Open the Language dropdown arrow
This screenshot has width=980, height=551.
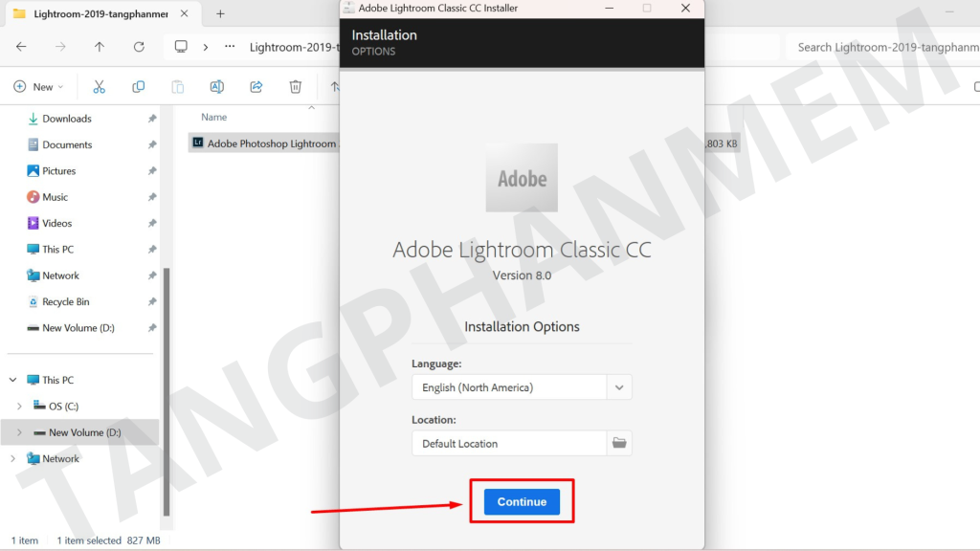[x=619, y=387]
